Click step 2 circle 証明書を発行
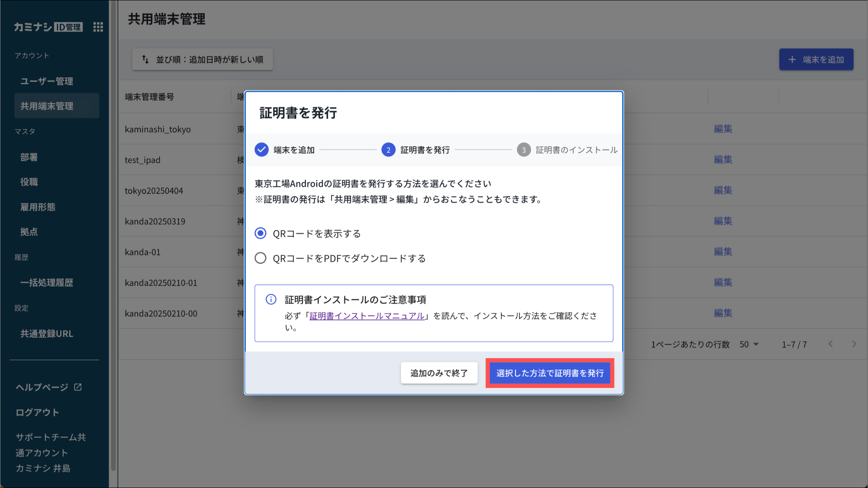868x488 pixels. pos(388,150)
